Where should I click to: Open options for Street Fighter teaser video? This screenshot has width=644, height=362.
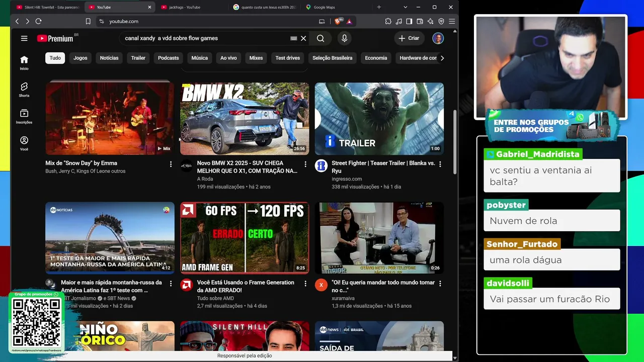(x=440, y=164)
